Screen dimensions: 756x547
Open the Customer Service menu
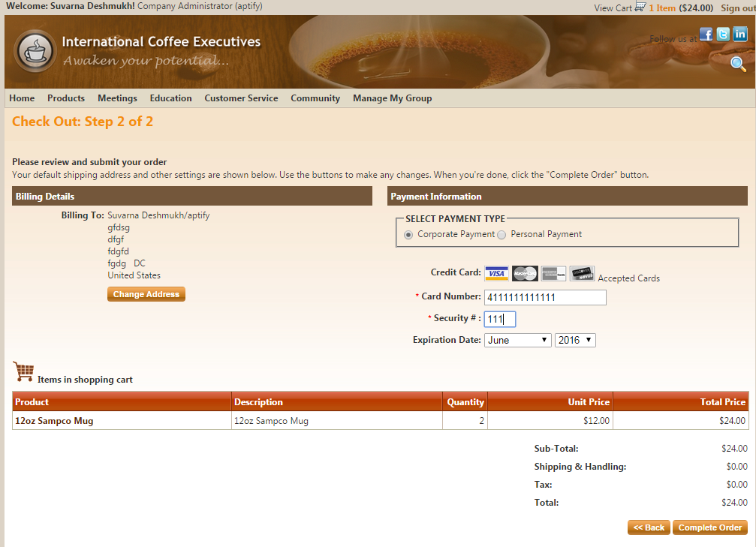pyautogui.click(x=241, y=98)
